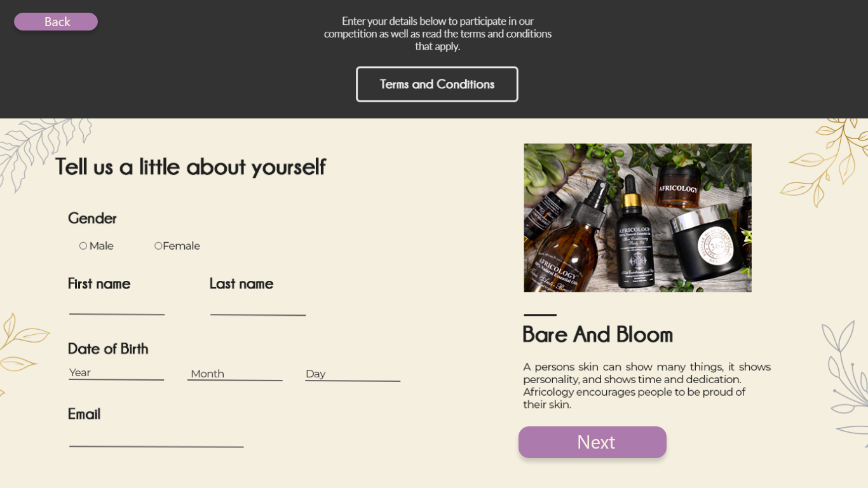Click the Africology products photo

(637, 218)
